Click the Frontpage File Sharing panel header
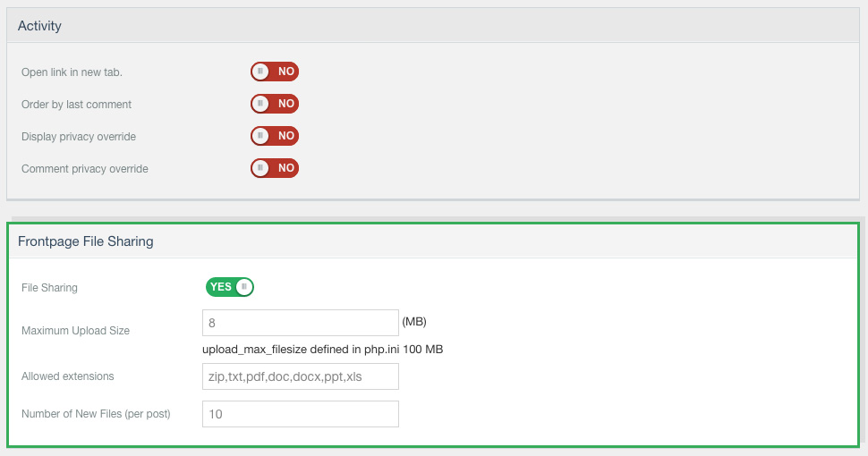The image size is (868, 456). (x=433, y=241)
